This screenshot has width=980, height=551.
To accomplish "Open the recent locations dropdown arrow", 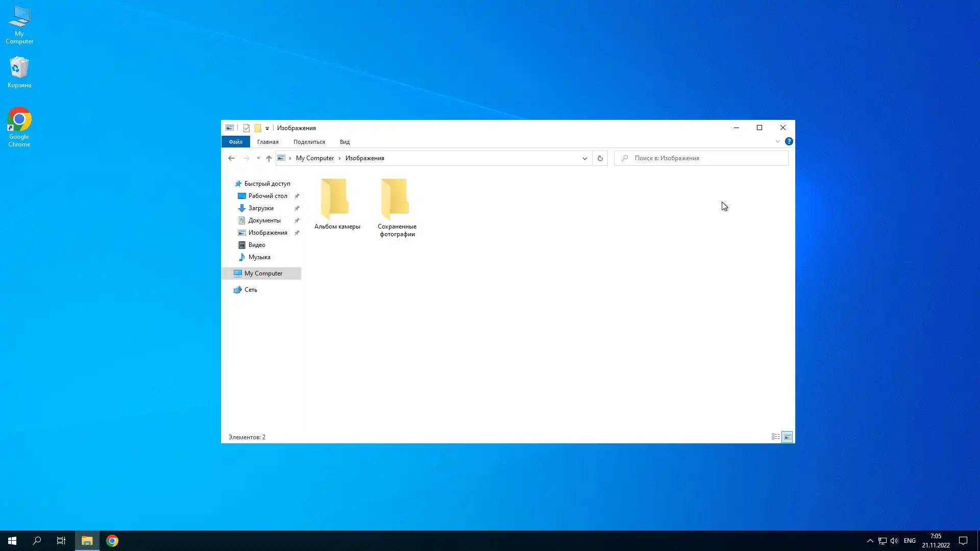I will pyautogui.click(x=258, y=158).
